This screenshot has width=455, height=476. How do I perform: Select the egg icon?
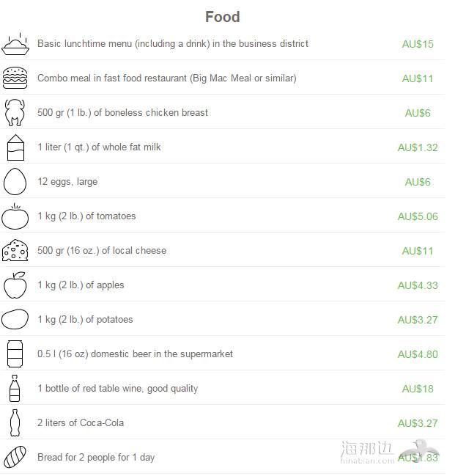click(15, 182)
